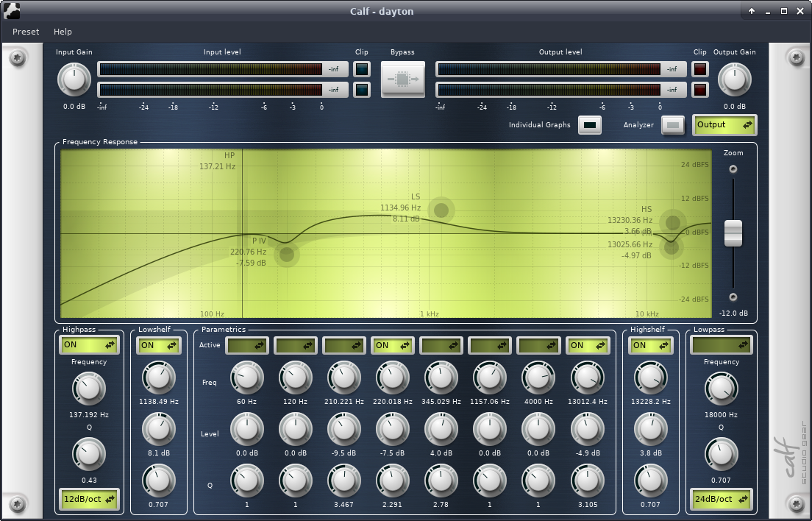
Task: Activate the first parametric band toggle
Action: coord(247,345)
